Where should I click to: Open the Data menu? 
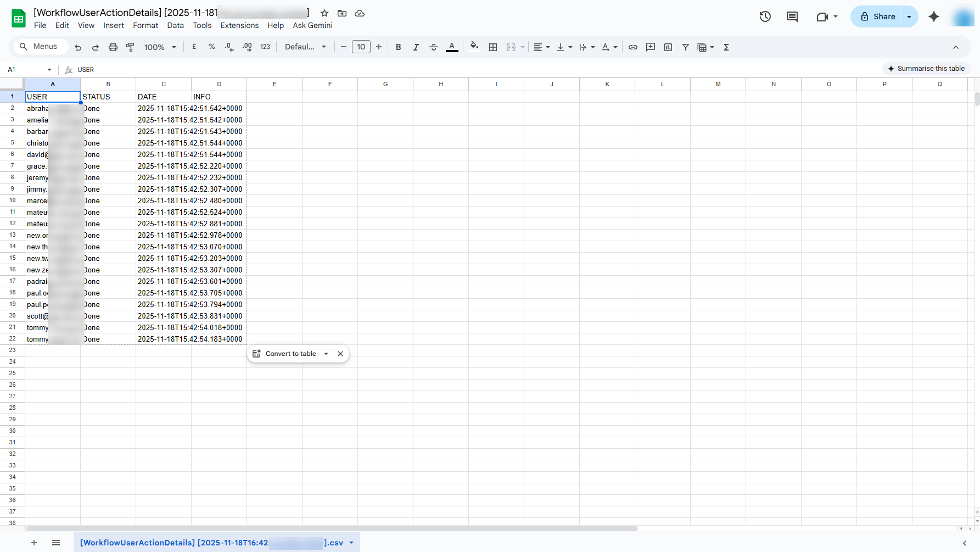tap(175, 25)
